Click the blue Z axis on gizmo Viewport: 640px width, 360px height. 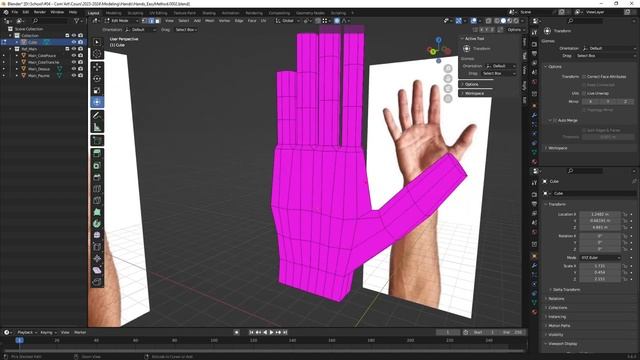click(438, 40)
